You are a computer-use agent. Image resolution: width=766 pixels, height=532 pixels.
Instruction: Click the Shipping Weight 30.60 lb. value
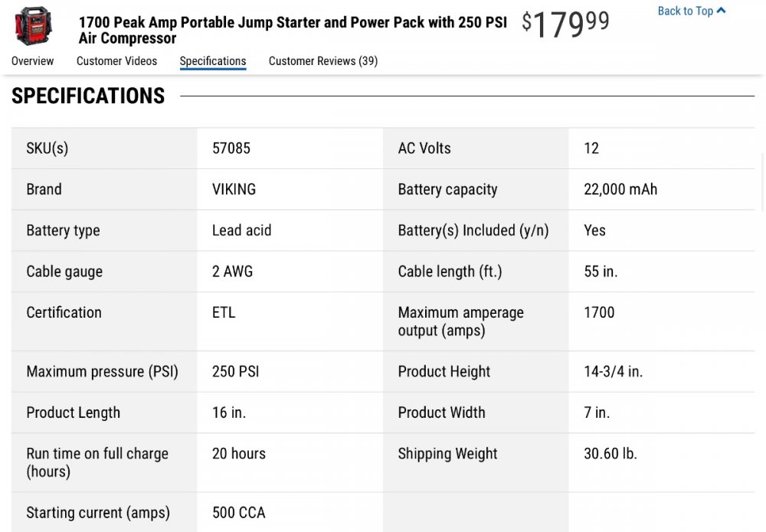(611, 454)
